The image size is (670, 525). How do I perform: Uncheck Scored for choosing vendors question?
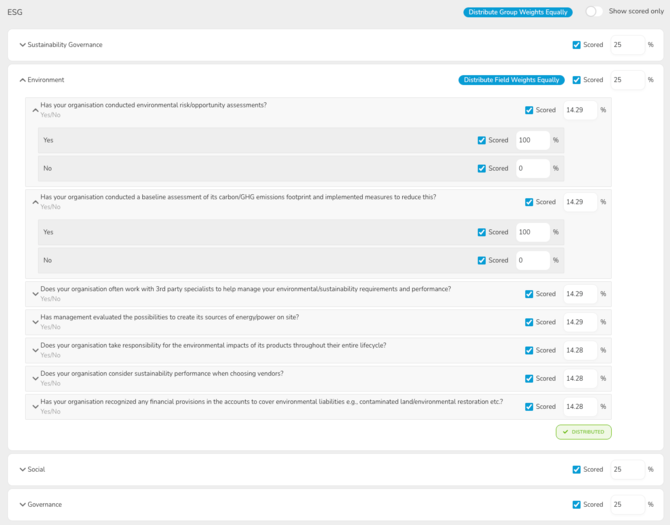(x=529, y=378)
